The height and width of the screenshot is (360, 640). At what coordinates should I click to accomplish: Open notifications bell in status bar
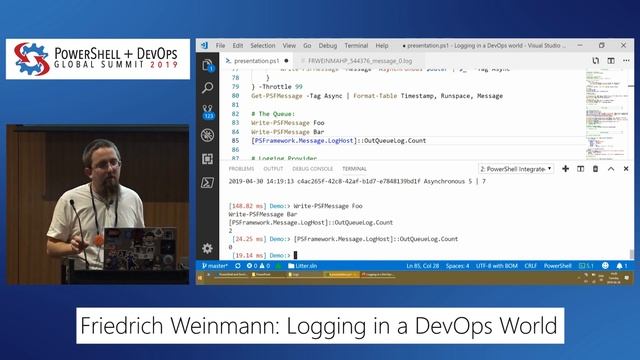622,266
